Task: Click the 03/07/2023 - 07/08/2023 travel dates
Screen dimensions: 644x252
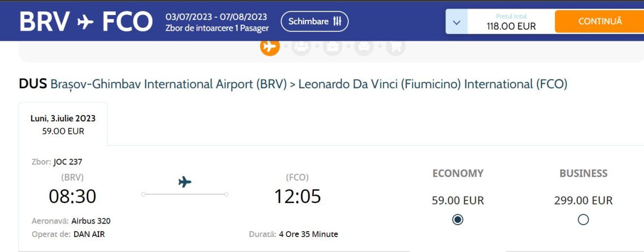Action: point(216,17)
